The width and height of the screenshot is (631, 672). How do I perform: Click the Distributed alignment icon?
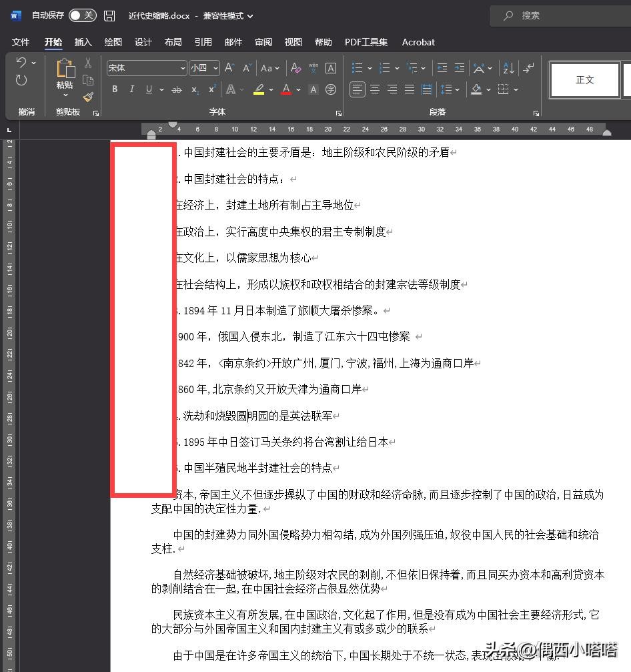tap(427, 89)
